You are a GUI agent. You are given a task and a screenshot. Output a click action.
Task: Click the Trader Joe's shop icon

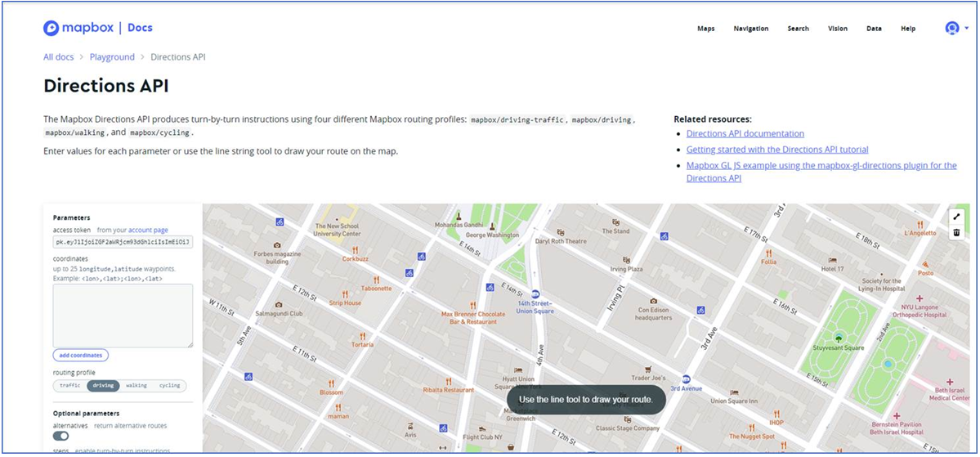point(648,369)
